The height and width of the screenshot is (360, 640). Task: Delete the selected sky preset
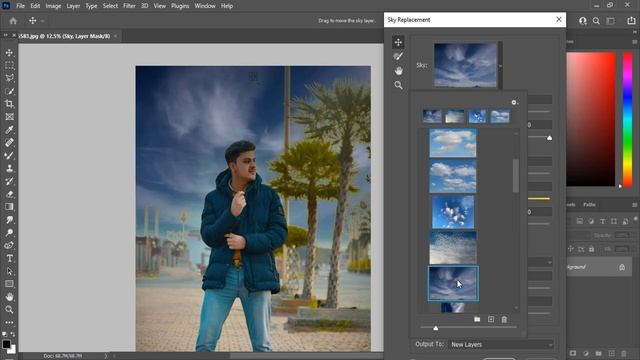504,319
